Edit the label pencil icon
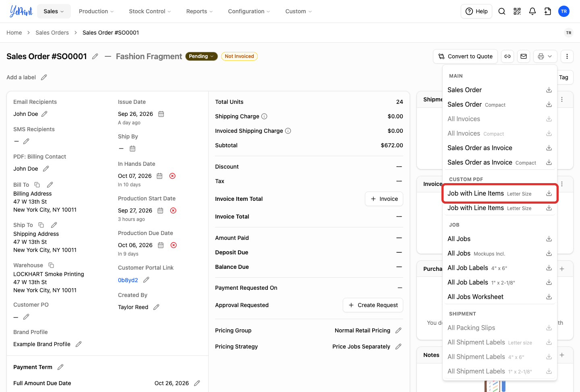 point(44,77)
